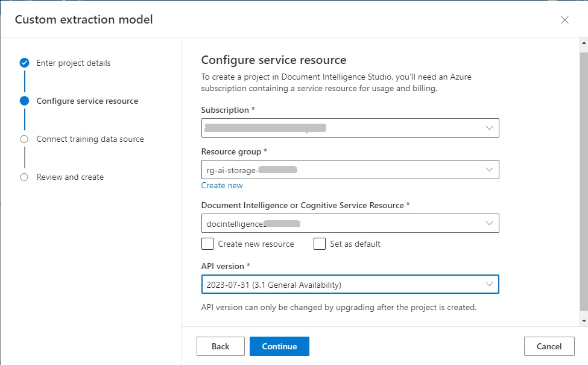The image size is (588, 365).
Task: Open the Subscription dropdown
Action: tap(350, 128)
